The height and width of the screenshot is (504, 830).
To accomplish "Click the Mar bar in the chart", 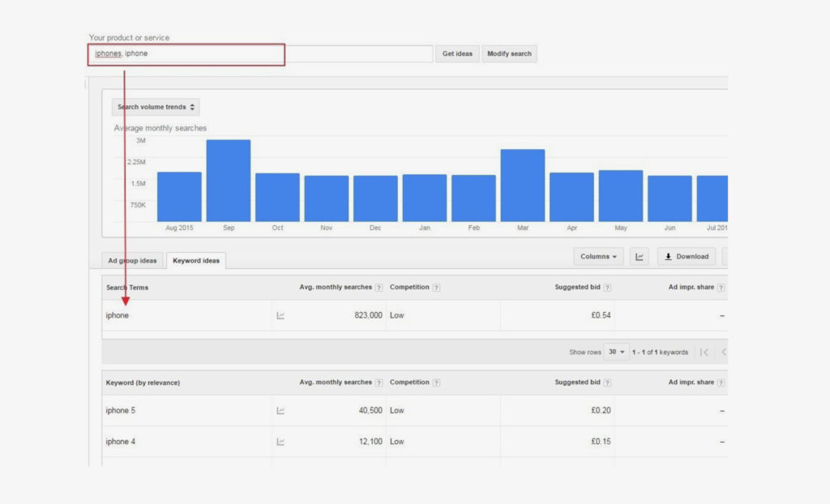I will click(x=523, y=186).
